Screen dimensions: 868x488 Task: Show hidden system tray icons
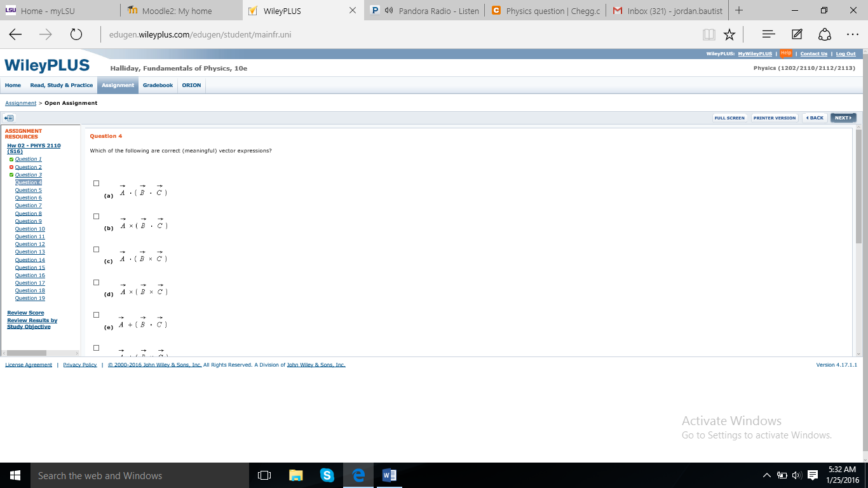pos(767,475)
